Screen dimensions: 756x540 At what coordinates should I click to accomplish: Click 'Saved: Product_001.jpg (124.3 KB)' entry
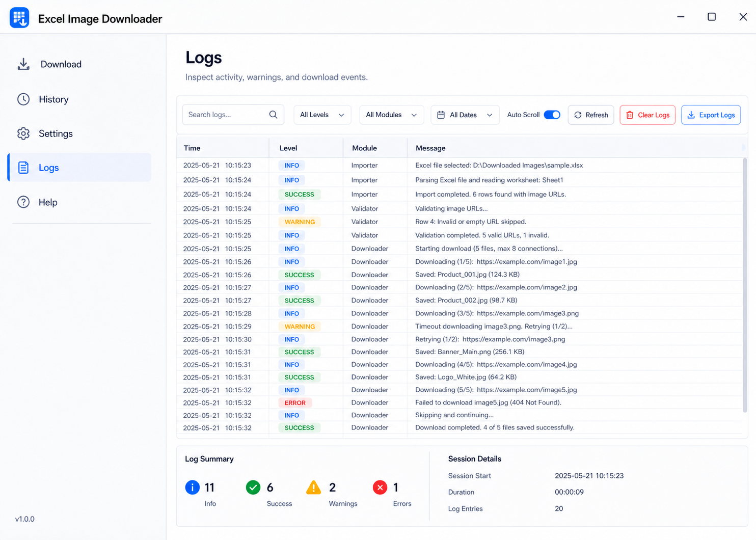point(467,275)
